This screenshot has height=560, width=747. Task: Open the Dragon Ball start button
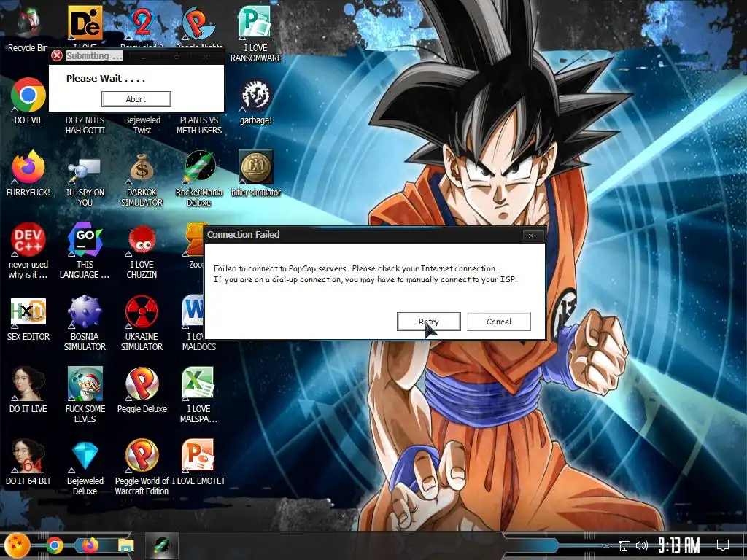click(x=18, y=545)
